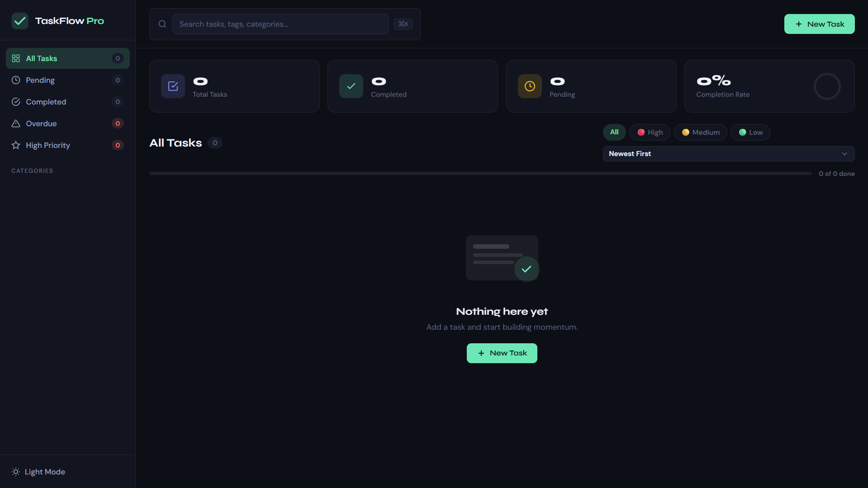Image resolution: width=868 pixels, height=488 pixels.
Task: Click the High Priority red count badge
Action: pyautogui.click(x=118, y=145)
